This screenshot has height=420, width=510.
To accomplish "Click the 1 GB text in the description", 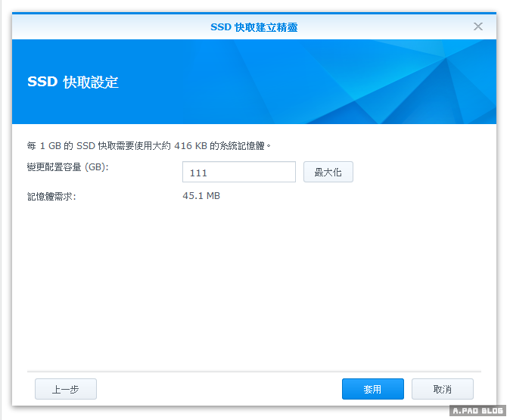I will pyautogui.click(x=49, y=145).
